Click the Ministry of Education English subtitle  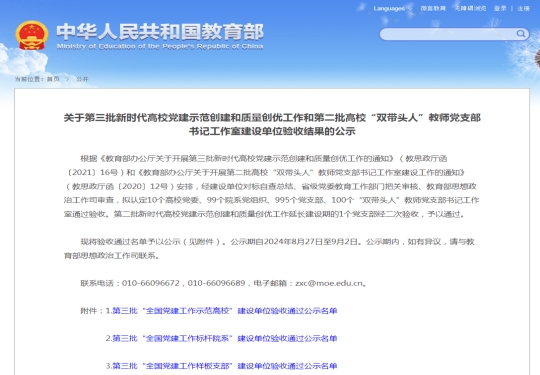(x=160, y=46)
